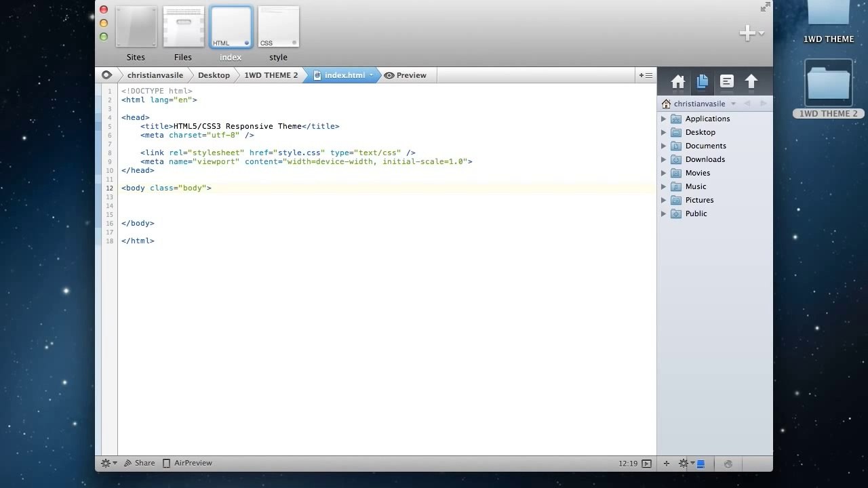Viewport: 868px width, 488px height.
Task: Click the Publish upload arrow icon
Action: point(751,82)
